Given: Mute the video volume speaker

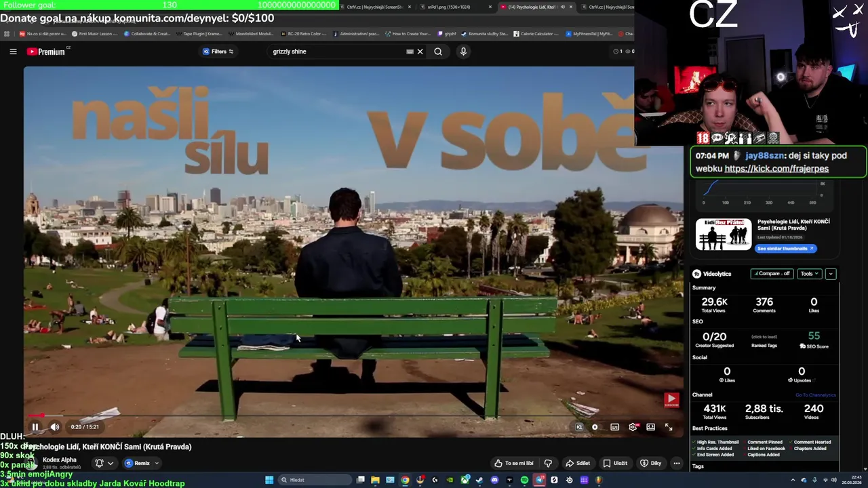Looking at the screenshot, I should pyautogui.click(x=55, y=427).
